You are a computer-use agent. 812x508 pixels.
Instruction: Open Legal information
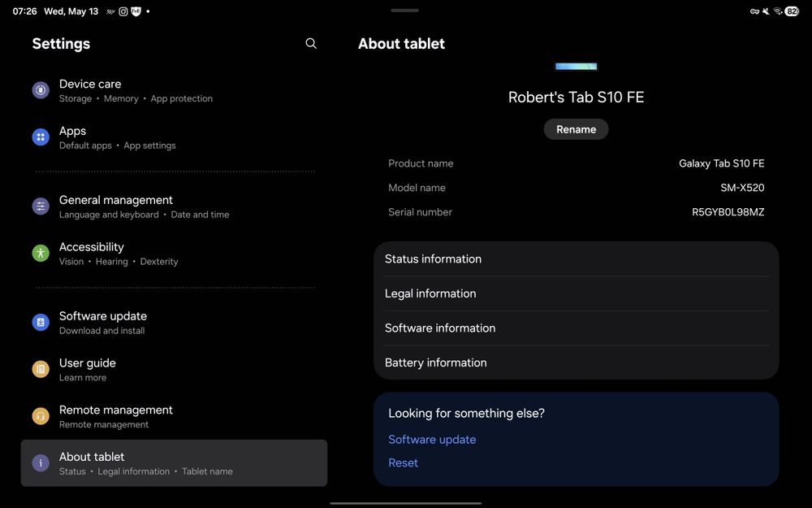point(576,293)
